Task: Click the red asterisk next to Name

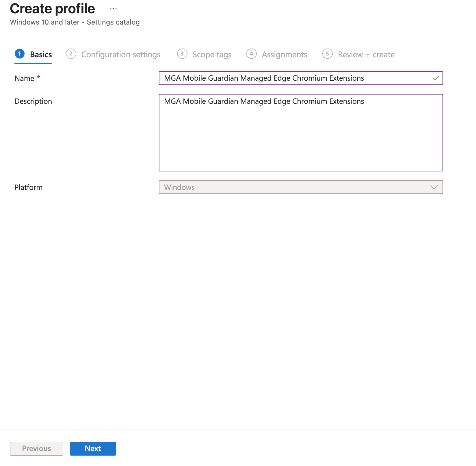Action: coord(38,77)
